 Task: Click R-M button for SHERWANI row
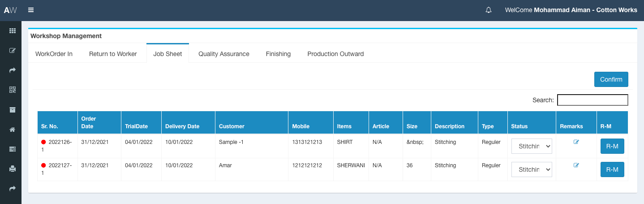click(612, 169)
